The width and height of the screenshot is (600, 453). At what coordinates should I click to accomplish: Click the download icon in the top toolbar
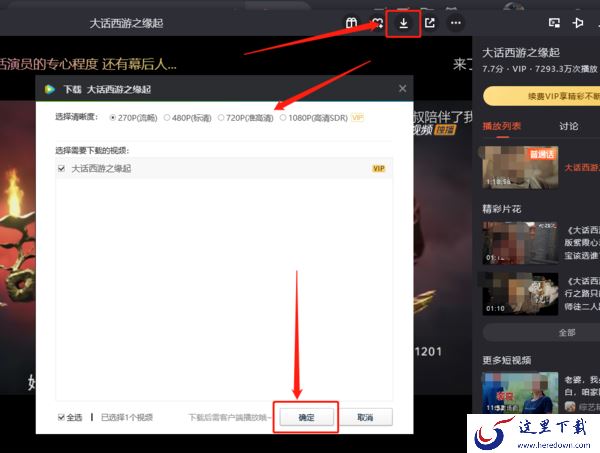[403, 24]
